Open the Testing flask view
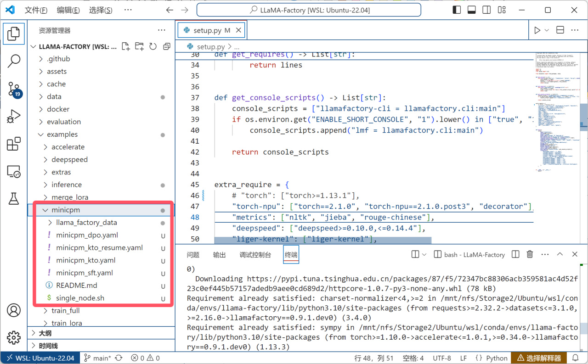 pyautogui.click(x=14, y=199)
